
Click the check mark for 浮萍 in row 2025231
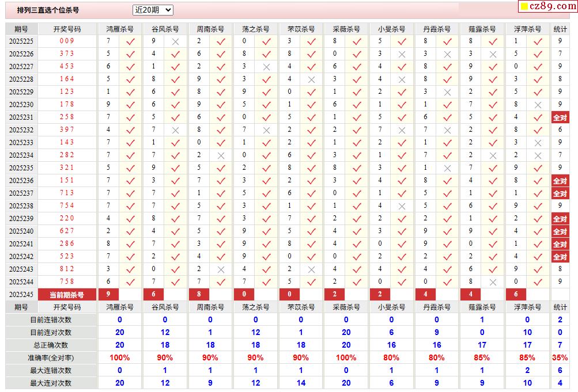[x=538, y=117]
